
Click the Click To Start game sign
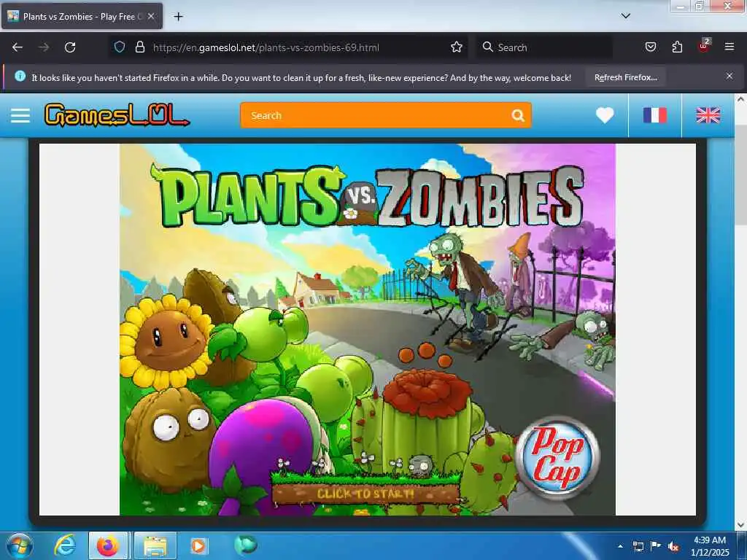(365, 494)
